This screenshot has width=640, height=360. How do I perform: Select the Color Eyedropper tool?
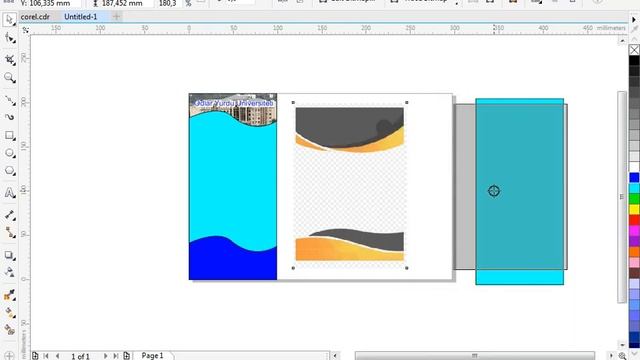coord(9,295)
